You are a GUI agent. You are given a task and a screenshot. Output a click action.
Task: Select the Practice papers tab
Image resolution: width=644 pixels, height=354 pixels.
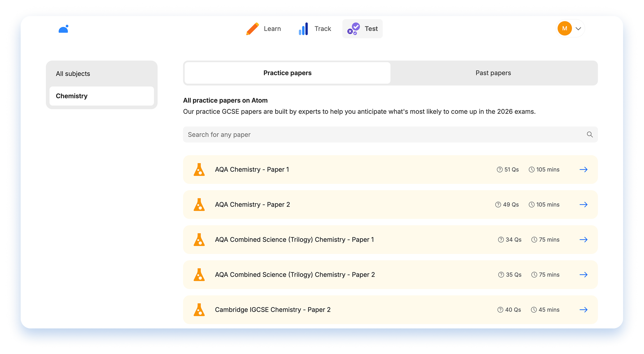coord(287,73)
